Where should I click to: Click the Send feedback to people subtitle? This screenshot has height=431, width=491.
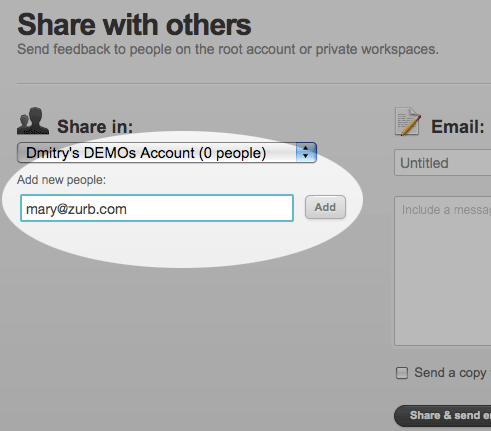pyautogui.click(x=228, y=49)
